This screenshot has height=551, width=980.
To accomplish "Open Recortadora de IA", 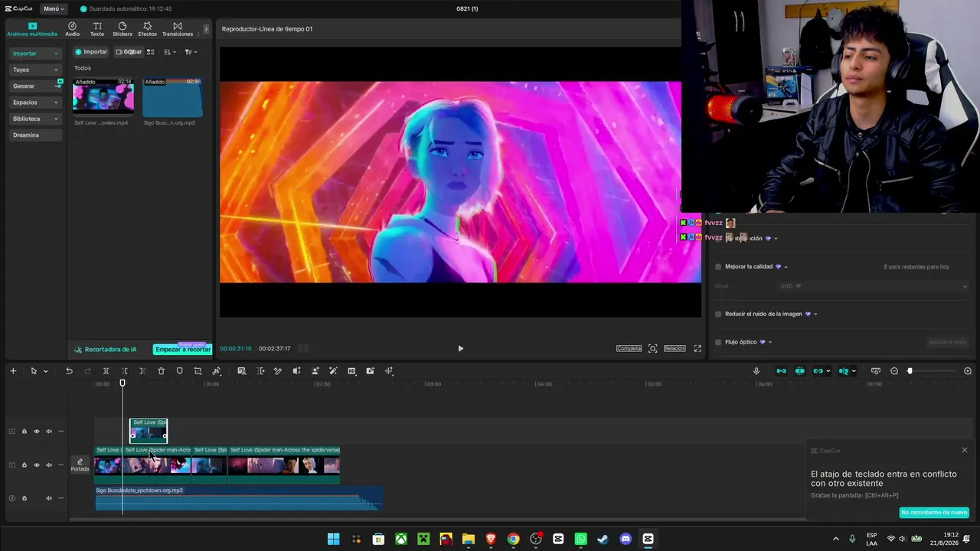I will tap(106, 350).
